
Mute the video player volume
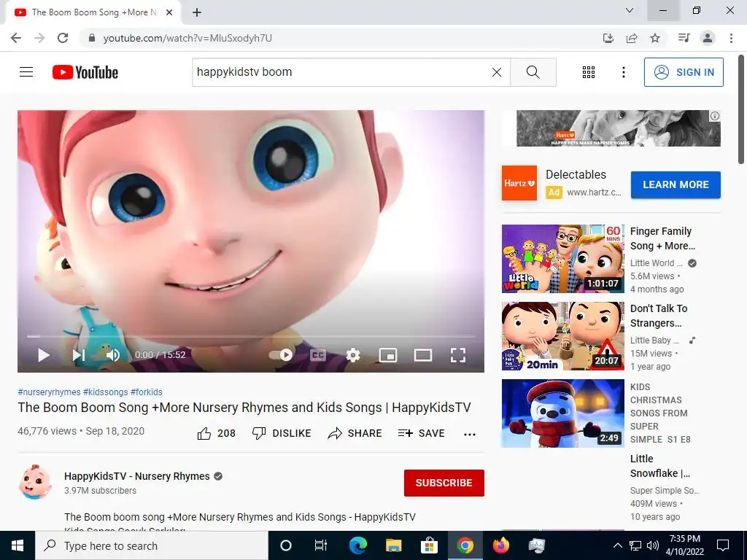(113, 355)
